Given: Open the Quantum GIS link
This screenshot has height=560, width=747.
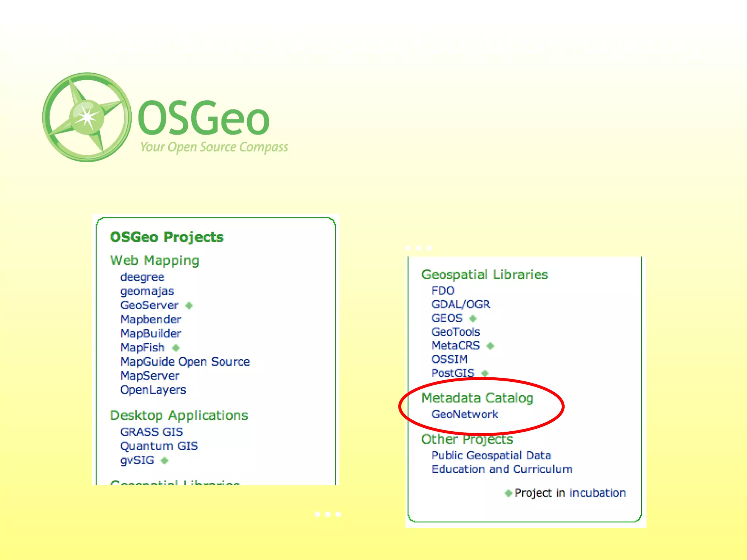Looking at the screenshot, I should [x=159, y=446].
